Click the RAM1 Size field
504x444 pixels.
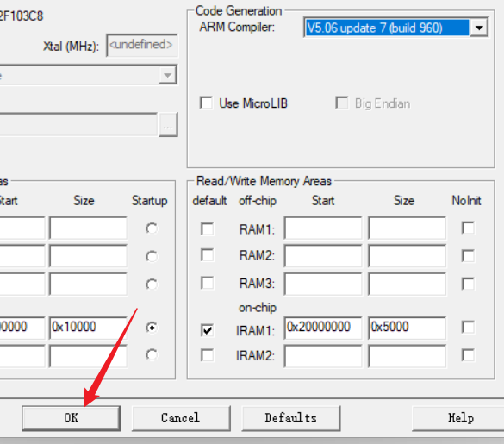(407, 228)
